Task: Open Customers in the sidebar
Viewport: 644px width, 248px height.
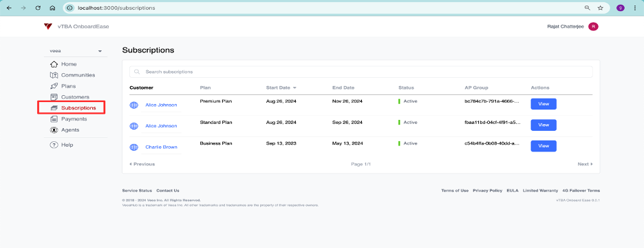Action: [x=75, y=97]
